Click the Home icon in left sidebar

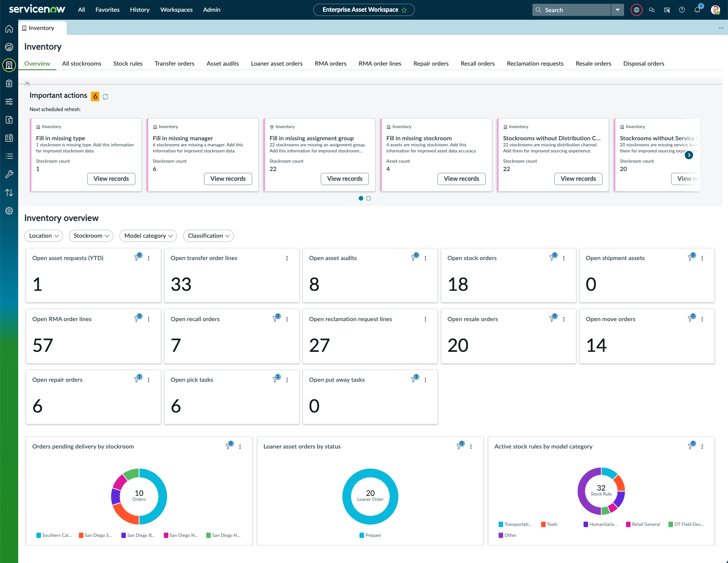point(9,29)
